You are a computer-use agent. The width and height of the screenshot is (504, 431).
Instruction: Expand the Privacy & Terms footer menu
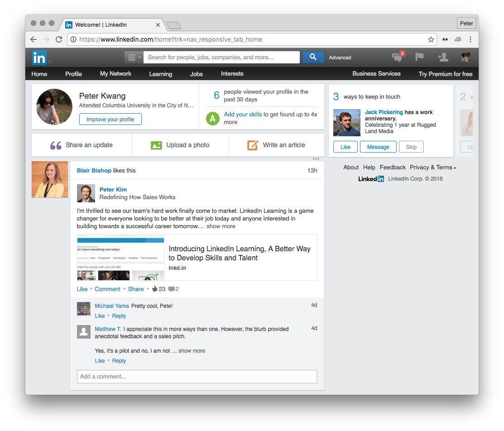coord(432,168)
